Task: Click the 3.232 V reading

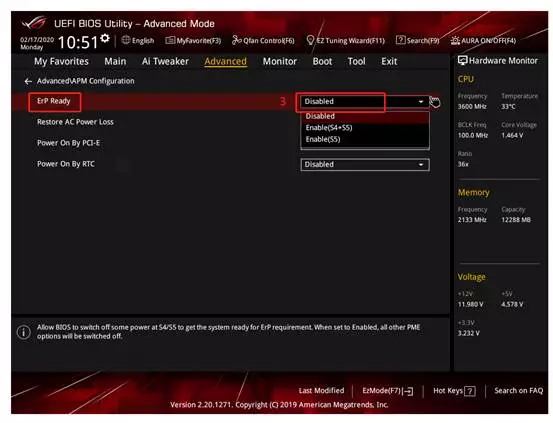Action: (x=468, y=333)
